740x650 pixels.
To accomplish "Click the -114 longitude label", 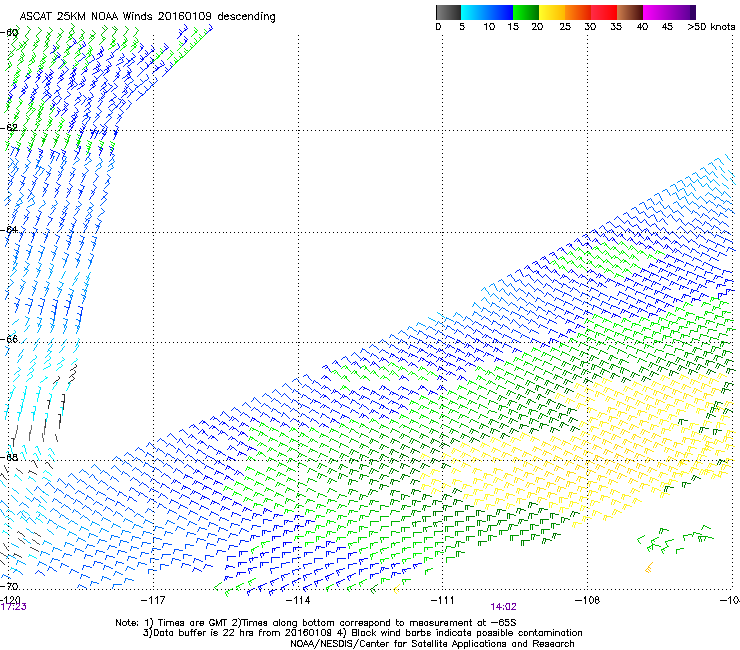I will tap(298, 600).
